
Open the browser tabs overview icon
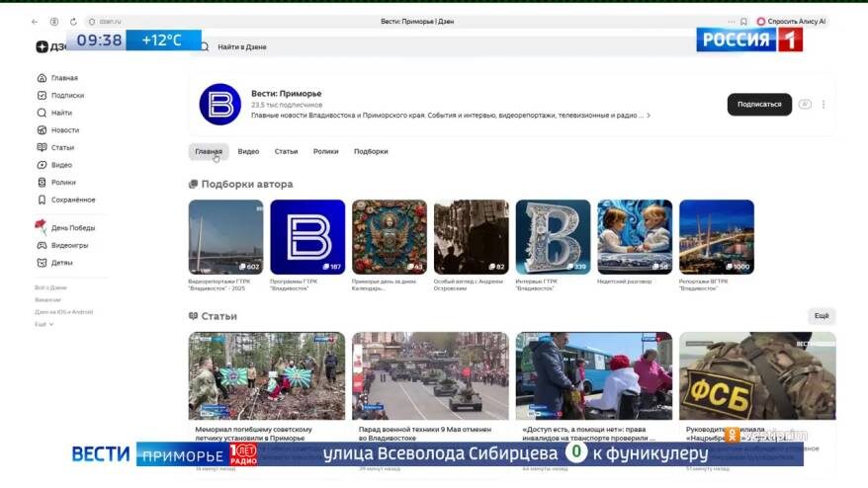coord(54,22)
